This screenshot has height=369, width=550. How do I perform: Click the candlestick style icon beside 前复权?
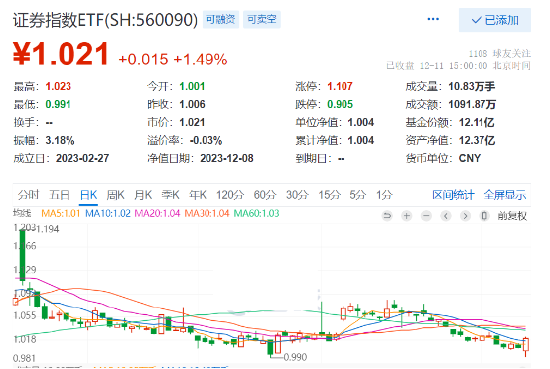click(484, 215)
